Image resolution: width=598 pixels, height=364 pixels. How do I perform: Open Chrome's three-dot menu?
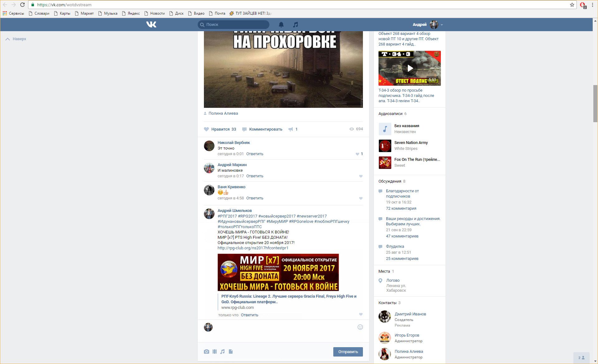pos(592,5)
